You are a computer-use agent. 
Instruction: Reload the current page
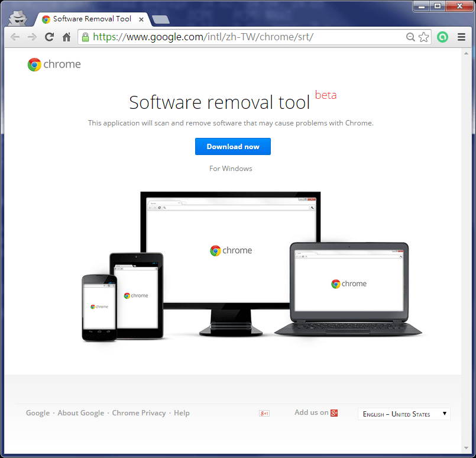tap(49, 37)
